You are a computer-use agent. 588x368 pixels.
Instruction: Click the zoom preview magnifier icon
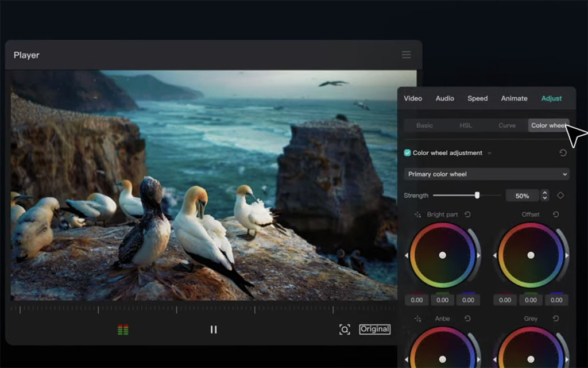345,329
